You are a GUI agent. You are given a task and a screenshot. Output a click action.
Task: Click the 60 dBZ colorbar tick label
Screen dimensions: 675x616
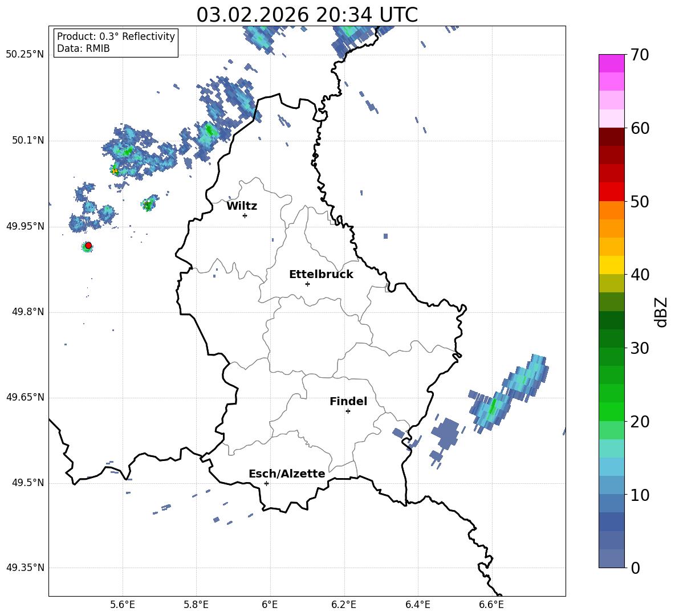coord(640,128)
